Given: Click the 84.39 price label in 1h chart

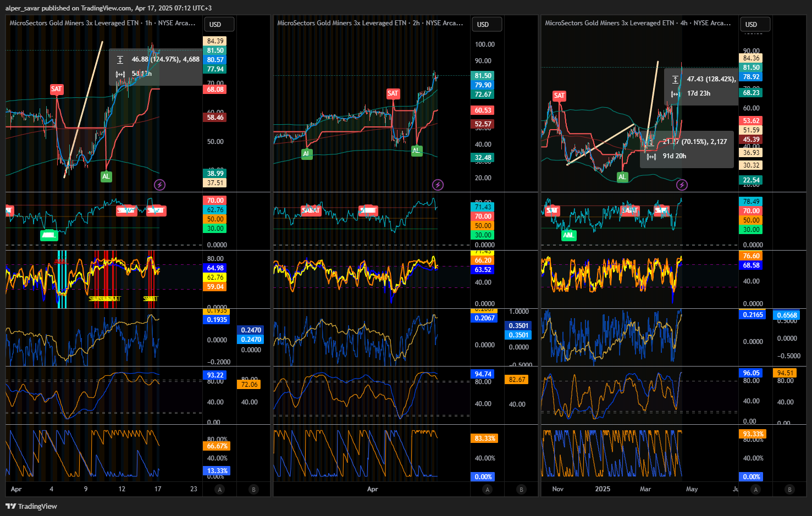Looking at the screenshot, I should point(215,41).
